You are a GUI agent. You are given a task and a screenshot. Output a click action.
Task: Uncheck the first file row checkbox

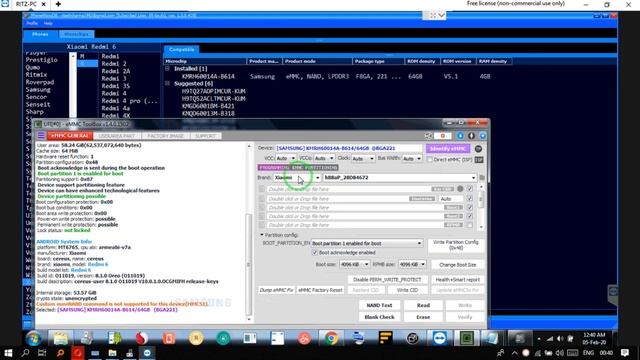(470, 189)
